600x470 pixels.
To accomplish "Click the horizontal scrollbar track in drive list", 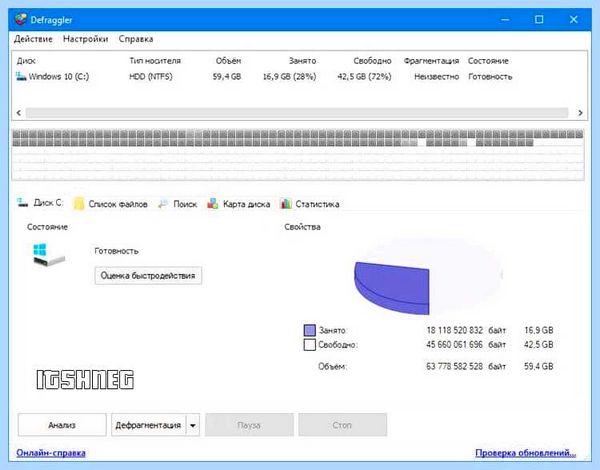I will pyautogui.click(x=297, y=113).
